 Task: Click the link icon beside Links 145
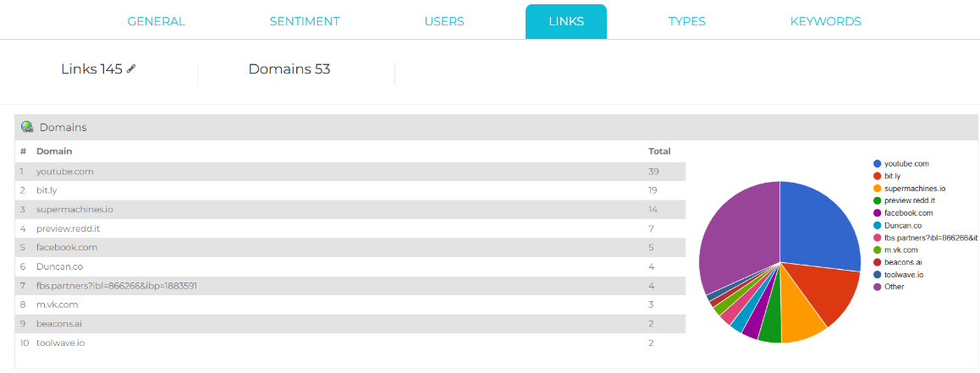click(x=131, y=69)
